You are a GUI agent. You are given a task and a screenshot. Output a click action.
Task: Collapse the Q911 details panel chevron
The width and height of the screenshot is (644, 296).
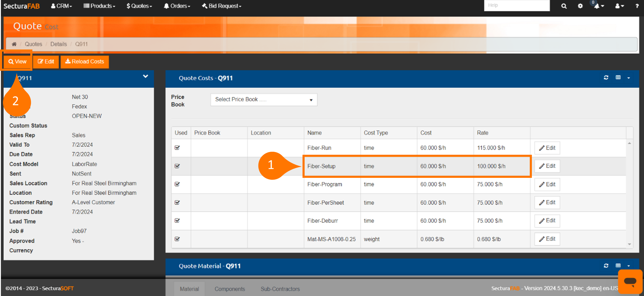145,76
